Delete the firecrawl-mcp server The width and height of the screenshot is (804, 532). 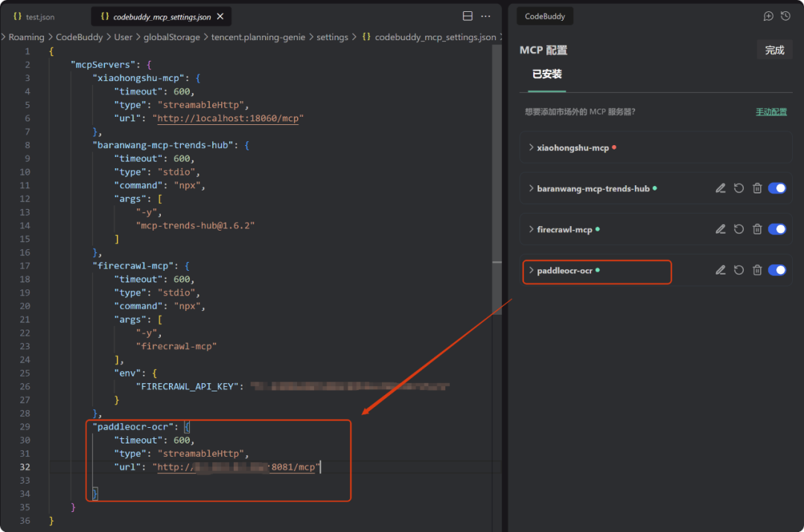757,229
